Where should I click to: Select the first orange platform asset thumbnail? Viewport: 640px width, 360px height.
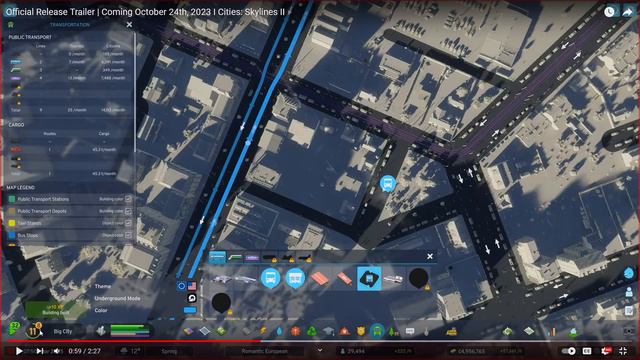click(x=320, y=279)
